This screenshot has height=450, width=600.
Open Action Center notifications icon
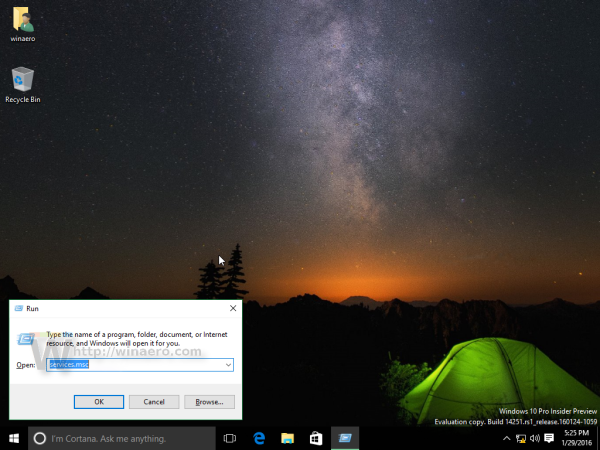point(549,439)
